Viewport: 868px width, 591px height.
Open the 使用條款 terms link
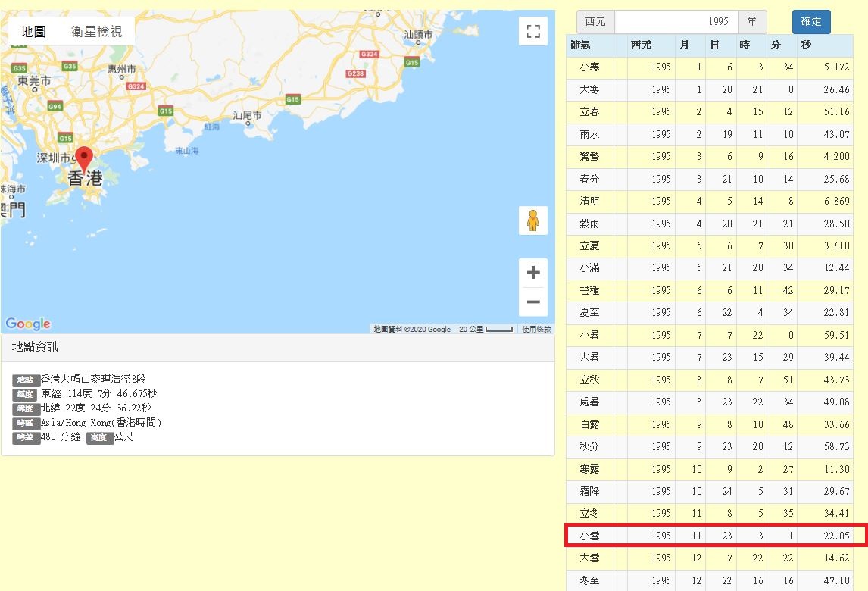(x=536, y=330)
